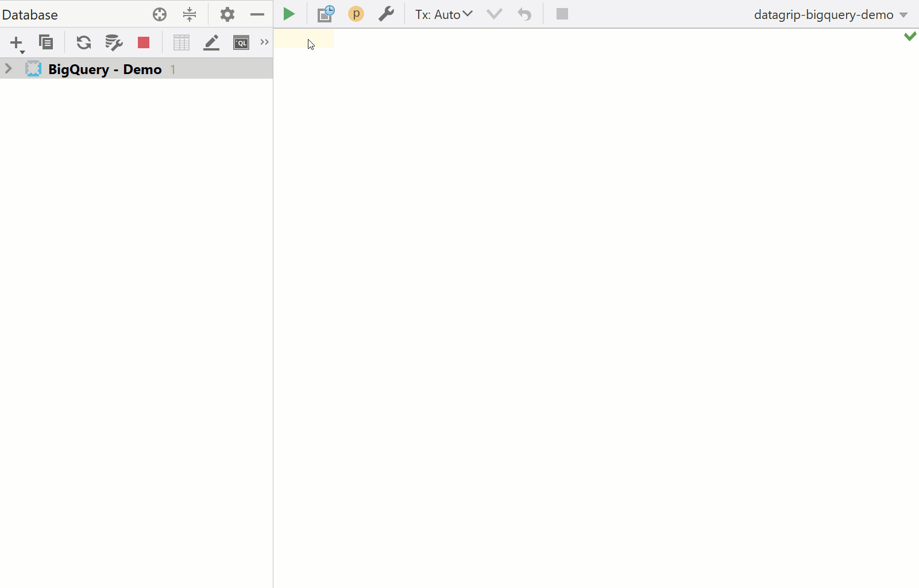The width and height of the screenshot is (919, 588).
Task: Open console settings wrench icon
Action: (386, 14)
